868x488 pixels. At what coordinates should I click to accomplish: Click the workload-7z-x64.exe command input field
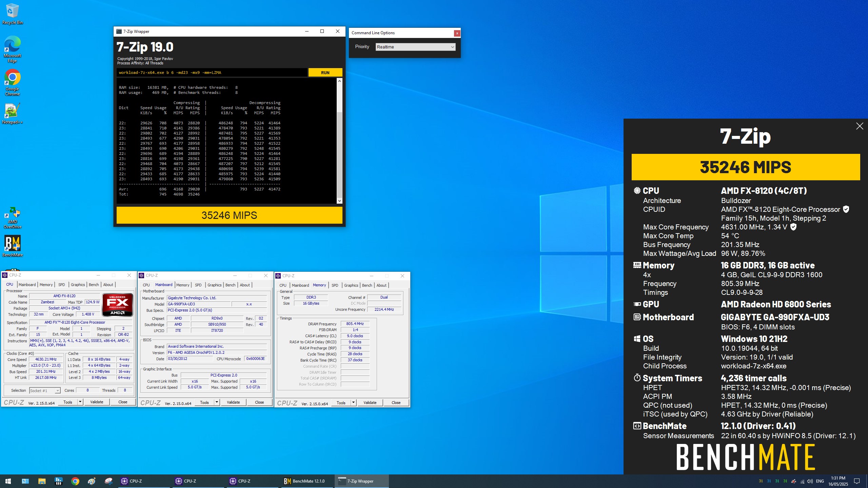pos(212,73)
